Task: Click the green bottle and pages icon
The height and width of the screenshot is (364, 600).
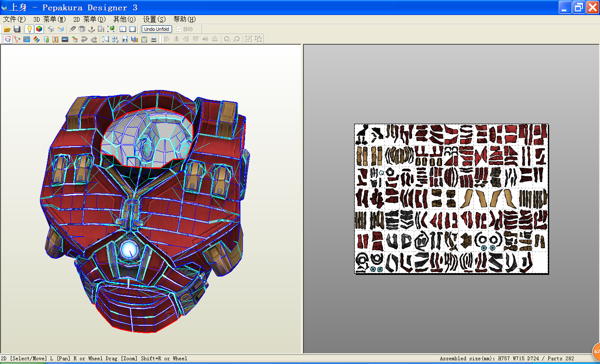Action: pyautogui.click(x=46, y=39)
